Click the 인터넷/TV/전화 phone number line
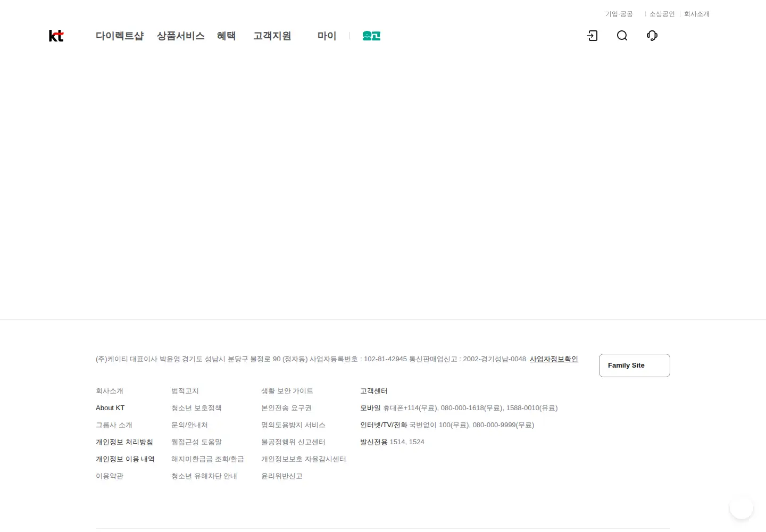 (x=447, y=425)
